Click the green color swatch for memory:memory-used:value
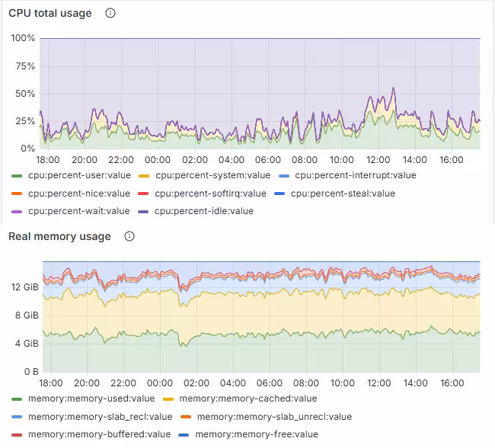Image resolution: width=495 pixels, height=448 pixels. 17,398
